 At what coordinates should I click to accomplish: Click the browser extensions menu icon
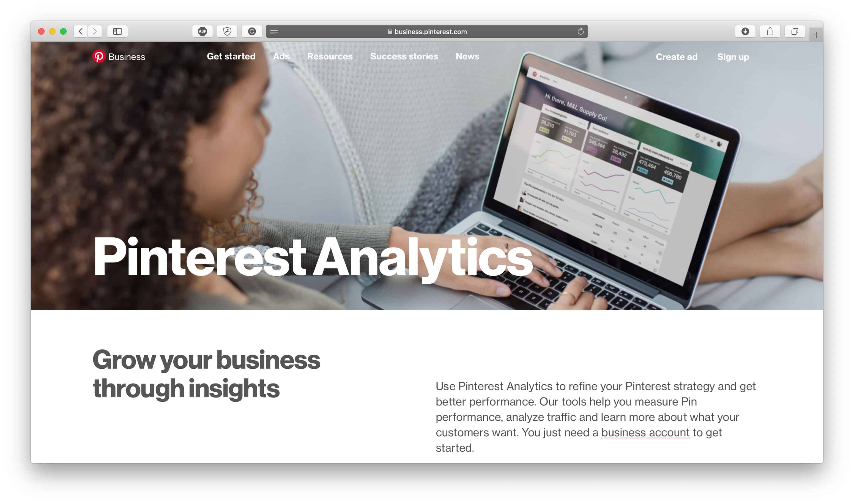pyautogui.click(x=275, y=31)
